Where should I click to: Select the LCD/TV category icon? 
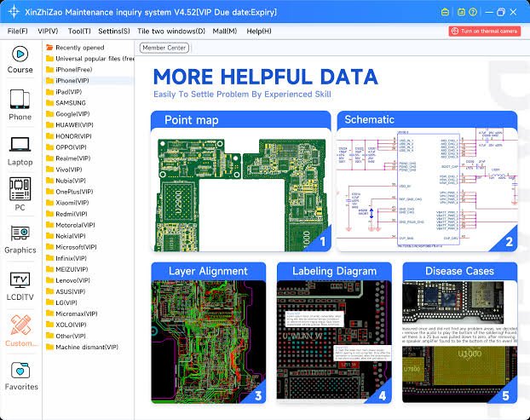point(20,285)
